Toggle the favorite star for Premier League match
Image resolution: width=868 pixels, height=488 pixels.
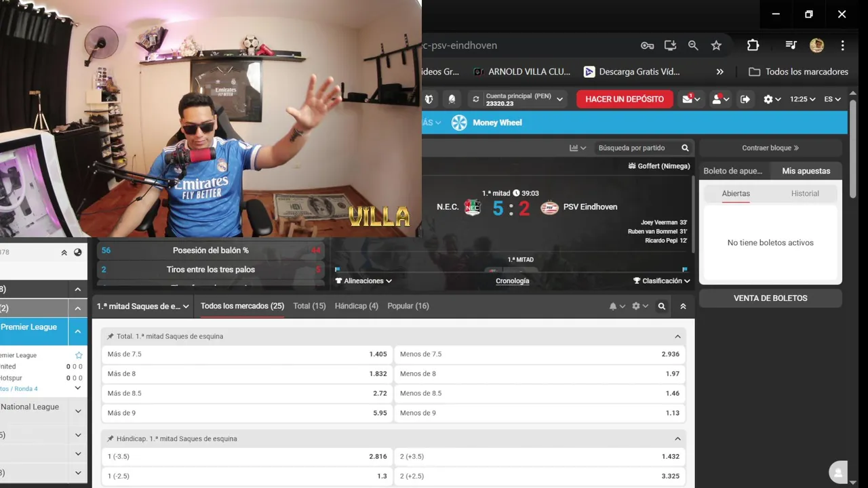click(x=79, y=355)
